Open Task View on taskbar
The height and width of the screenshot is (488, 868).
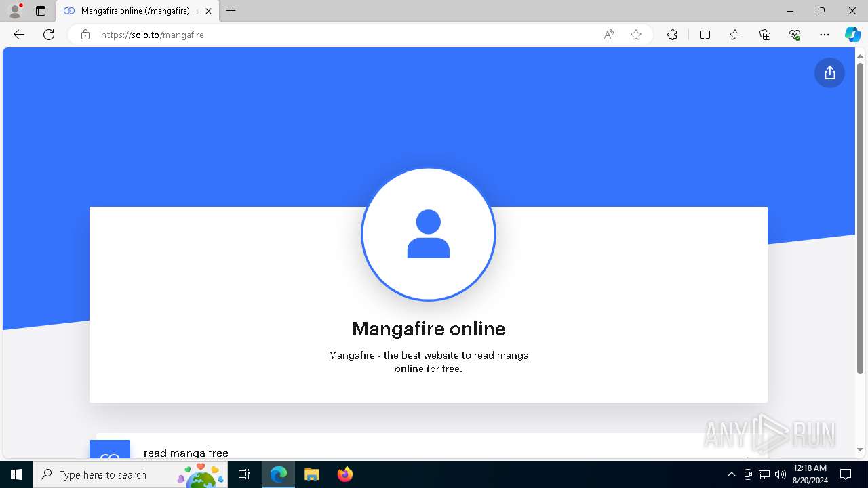coord(244,474)
